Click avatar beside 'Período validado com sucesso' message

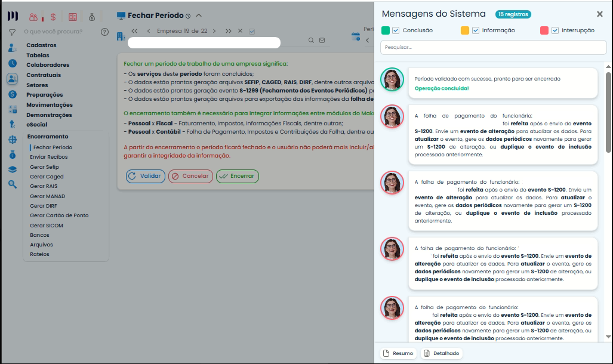click(x=392, y=79)
